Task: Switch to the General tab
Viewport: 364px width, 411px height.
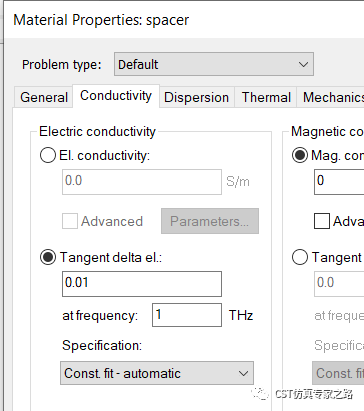Action: click(x=44, y=97)
